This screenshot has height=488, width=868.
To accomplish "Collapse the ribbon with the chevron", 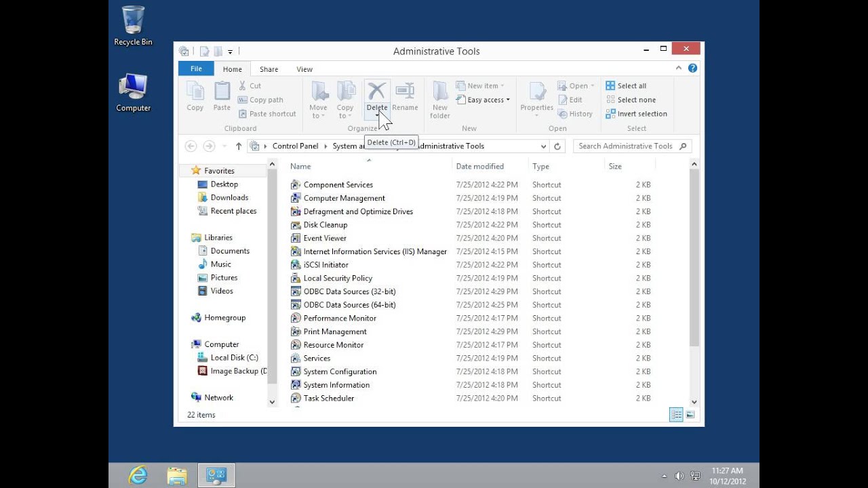I will (679, 68).
